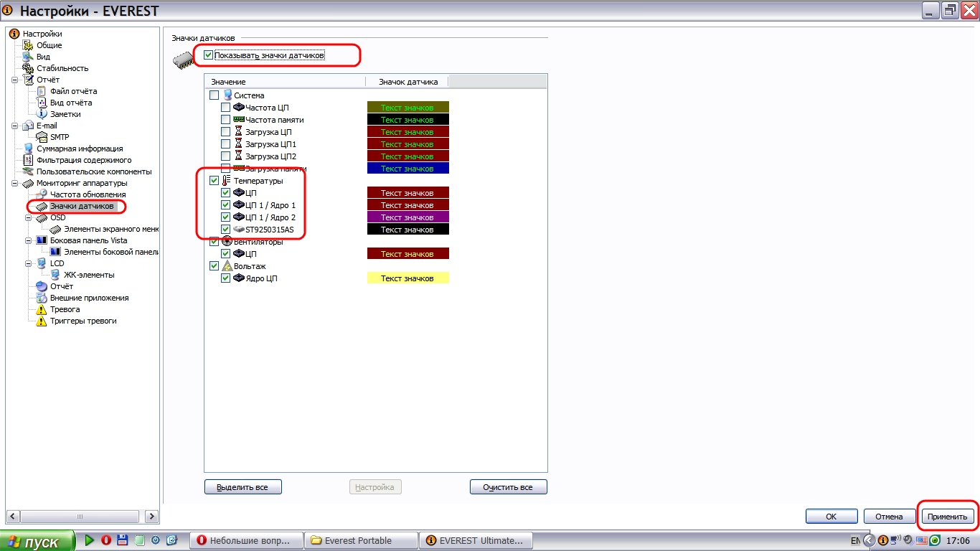Select Элементы боковой панели item
This screenshot has width=980, height=551.
[x=111, y=252]
